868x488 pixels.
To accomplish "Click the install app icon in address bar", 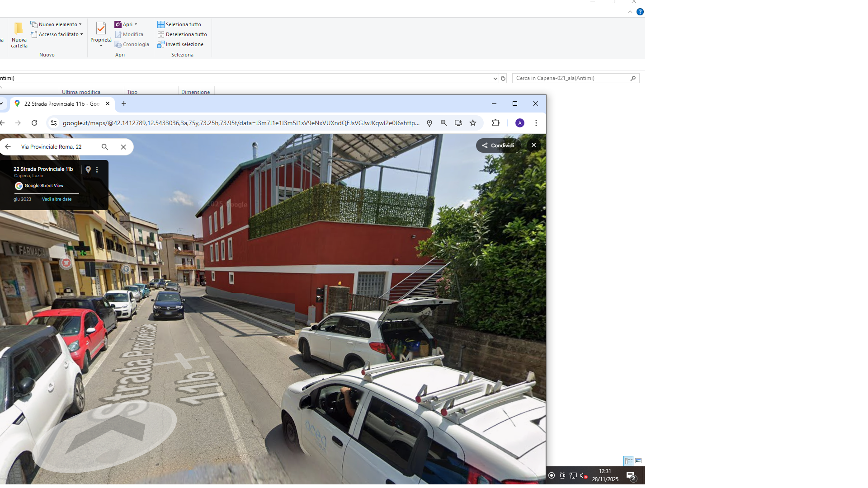I will tap(458, 123).
